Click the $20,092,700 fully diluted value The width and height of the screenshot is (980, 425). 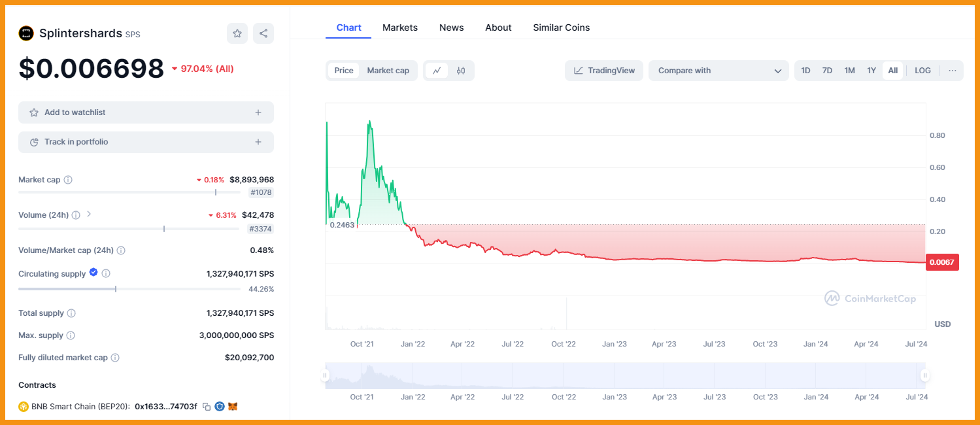pyautogui.click(x=249, y=358)
